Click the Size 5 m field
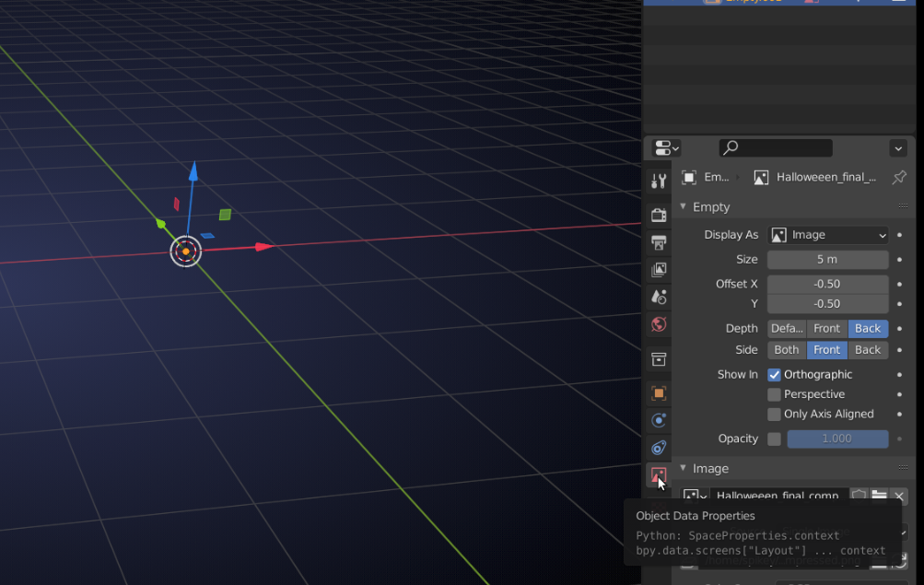The width and height of the screenshot is (924, 585). click(827, 260)
